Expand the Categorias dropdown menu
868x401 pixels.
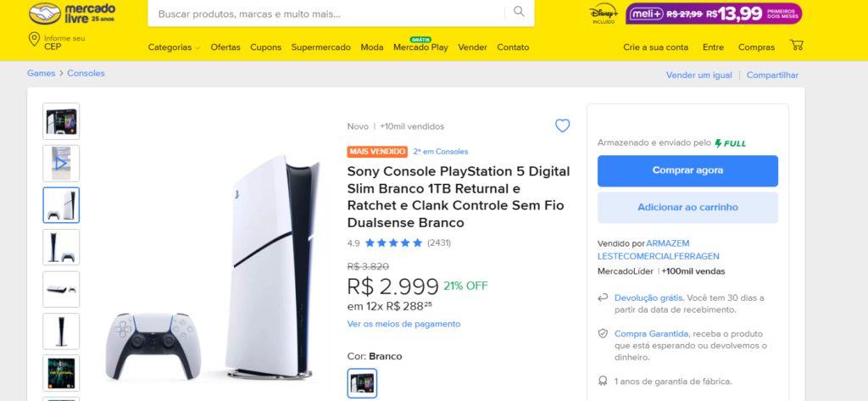(x=174, y=47)
